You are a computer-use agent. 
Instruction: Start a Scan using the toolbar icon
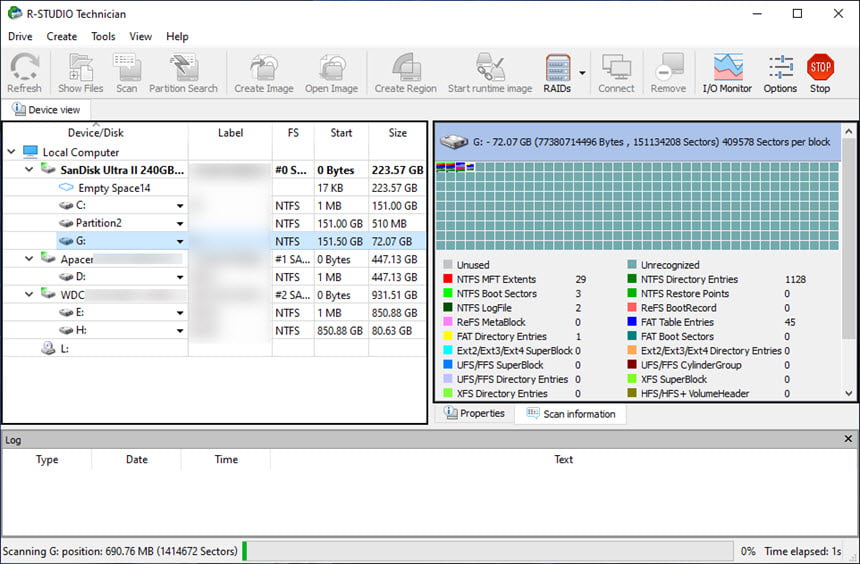pyautogui.click(x=127, y=73)
